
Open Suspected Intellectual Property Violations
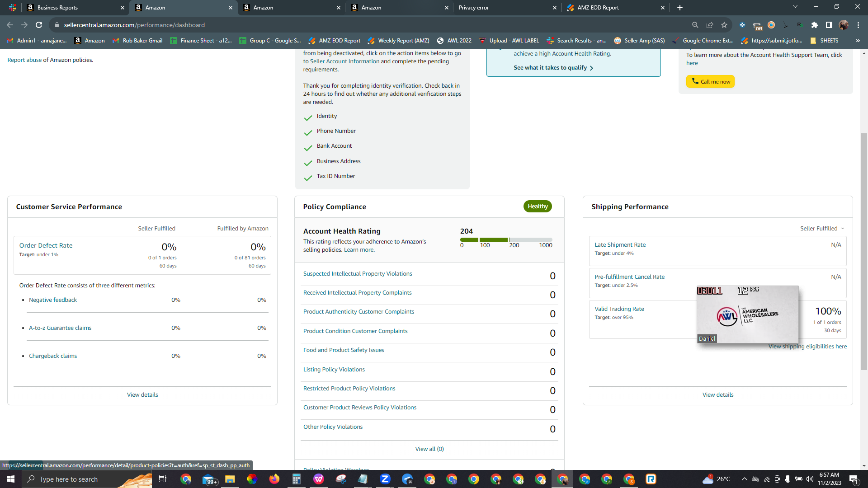[x=358, y=274]
